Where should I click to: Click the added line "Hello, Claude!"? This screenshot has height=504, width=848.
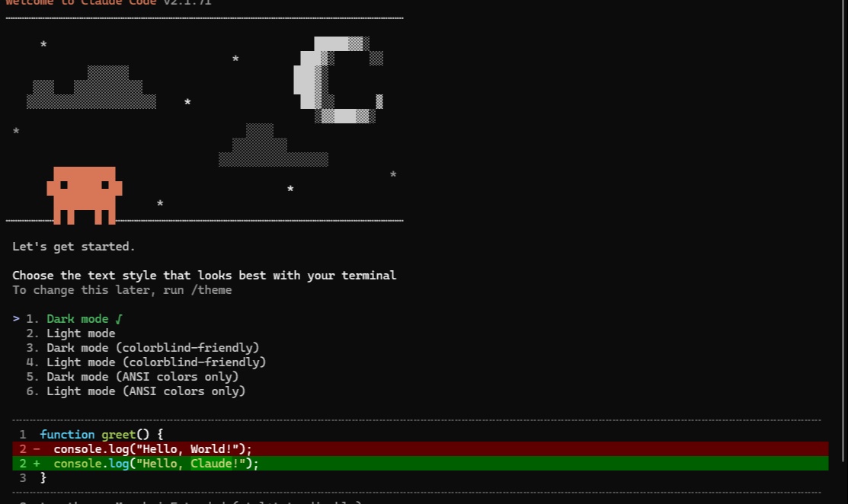pyautogui.click(x=421, y=464)
